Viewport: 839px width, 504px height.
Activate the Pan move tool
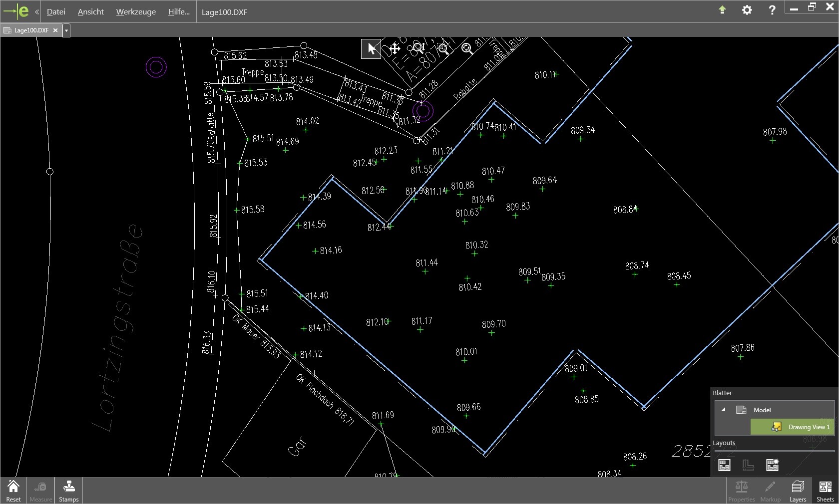point(395,49)
